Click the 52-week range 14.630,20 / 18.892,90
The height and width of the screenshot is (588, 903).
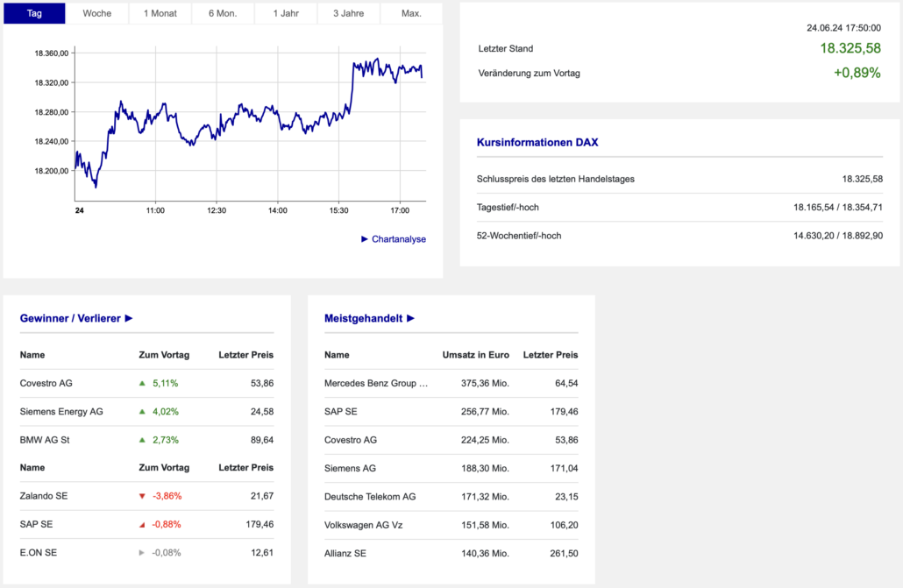(x=838, y=236)
